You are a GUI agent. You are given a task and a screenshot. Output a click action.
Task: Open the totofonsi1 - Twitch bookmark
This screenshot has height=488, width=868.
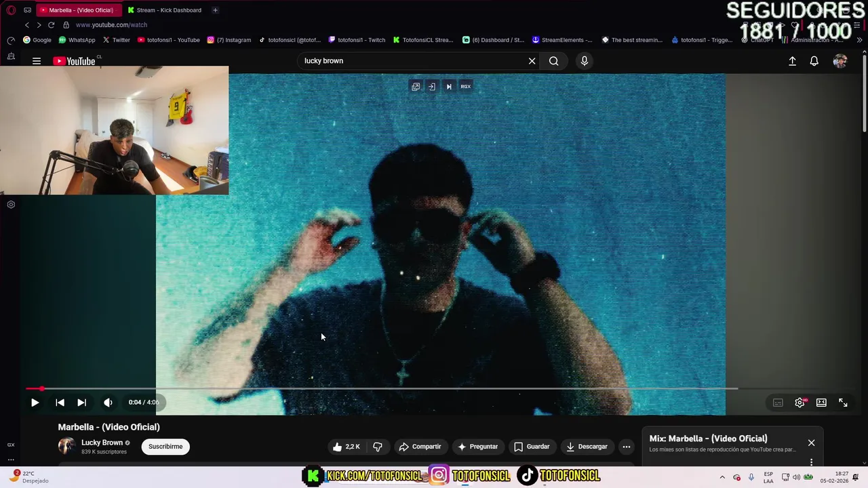[x=357, y=40]
